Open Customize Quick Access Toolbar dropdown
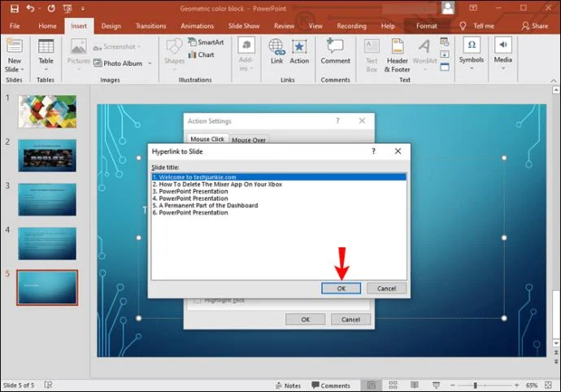Screen dimensions: 561x392 point(83,8)
